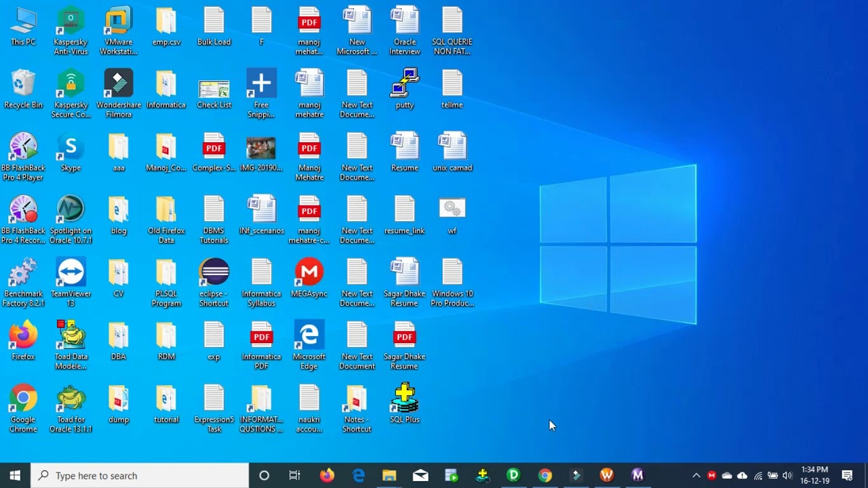Open the DBMS Tutorials file

tap(214, 220)
